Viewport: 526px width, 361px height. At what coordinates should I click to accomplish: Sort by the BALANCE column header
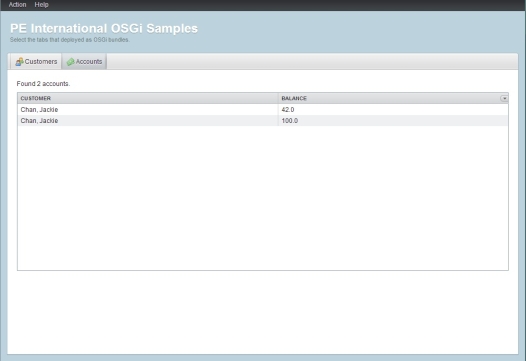pyautogui.click(x=389, y=98)
